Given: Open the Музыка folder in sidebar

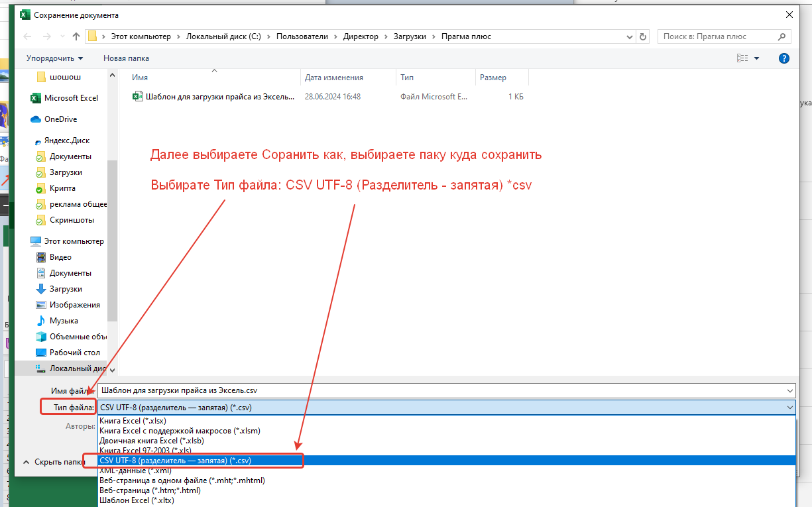Looking at the screenshot, I should point(64,321).
